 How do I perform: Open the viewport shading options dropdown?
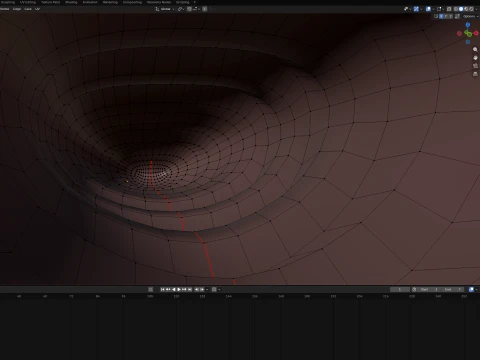point(477,9)
